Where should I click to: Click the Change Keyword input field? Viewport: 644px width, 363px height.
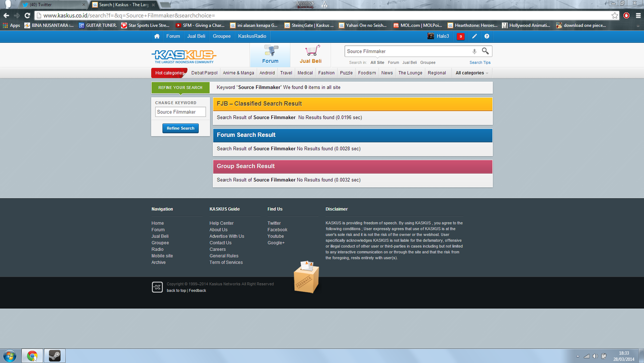180,112
